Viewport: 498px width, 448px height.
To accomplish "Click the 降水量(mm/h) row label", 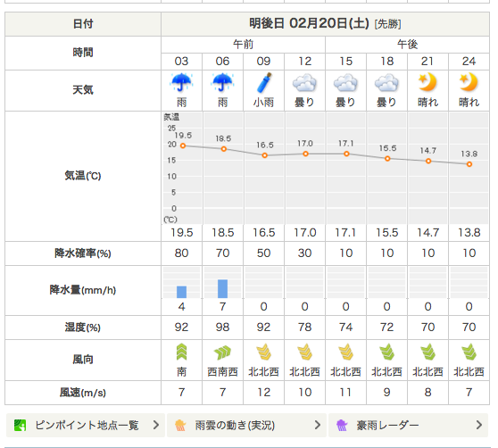I will tap(83, 290).
